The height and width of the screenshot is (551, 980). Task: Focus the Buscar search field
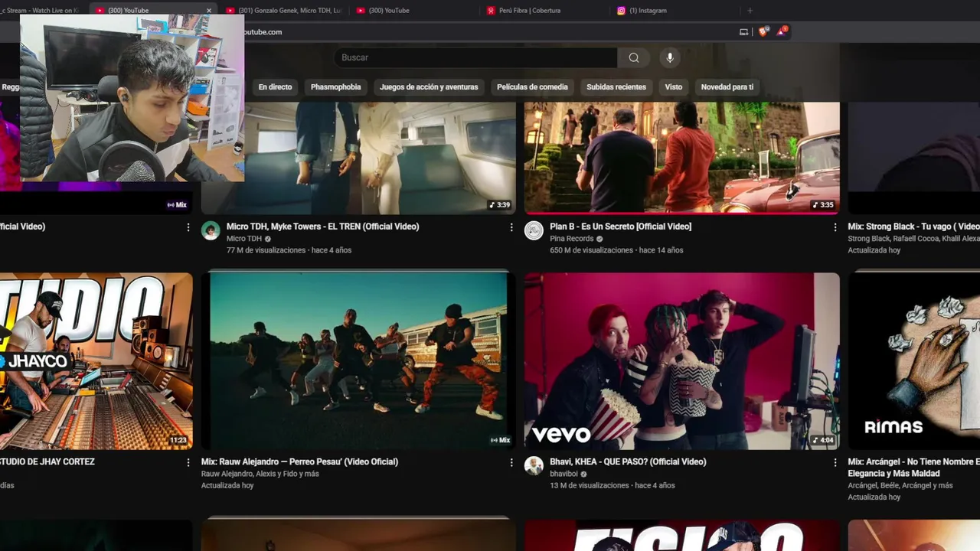[x=475, y=57]
